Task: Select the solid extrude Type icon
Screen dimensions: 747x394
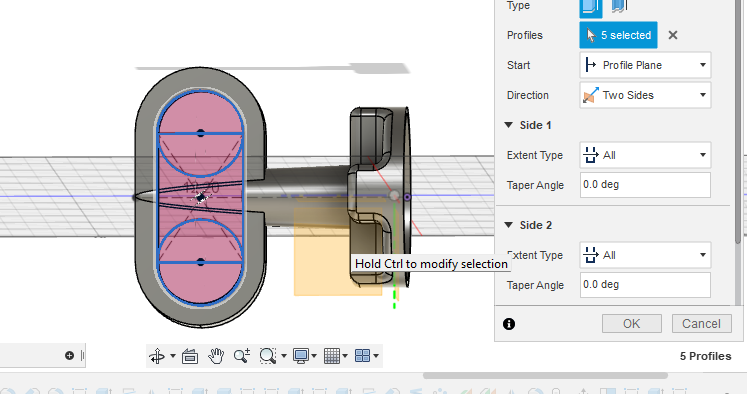Action: click(x=591, y=7)
